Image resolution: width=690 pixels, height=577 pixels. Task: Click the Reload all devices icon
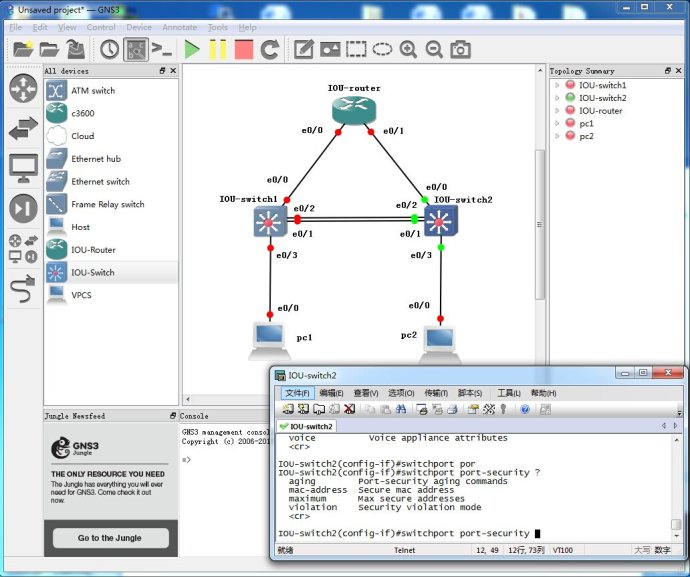coord(270,49)
